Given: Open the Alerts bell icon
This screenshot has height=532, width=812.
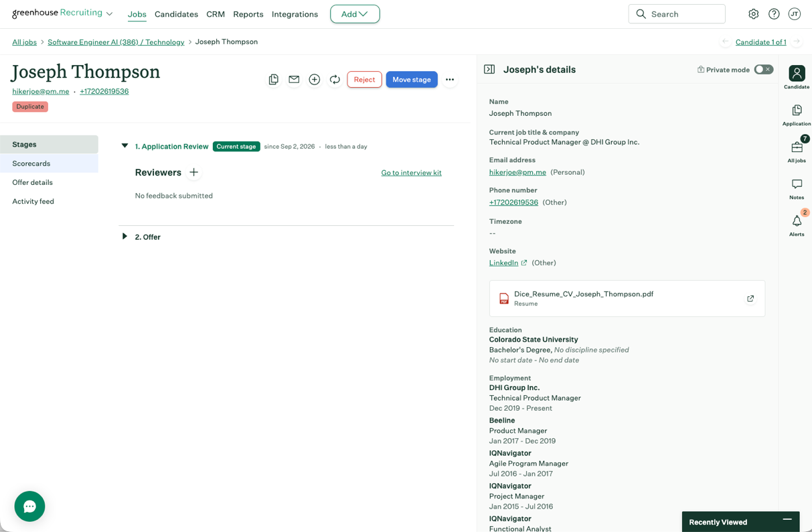Looking at the screenshot, I should [797, 225].
